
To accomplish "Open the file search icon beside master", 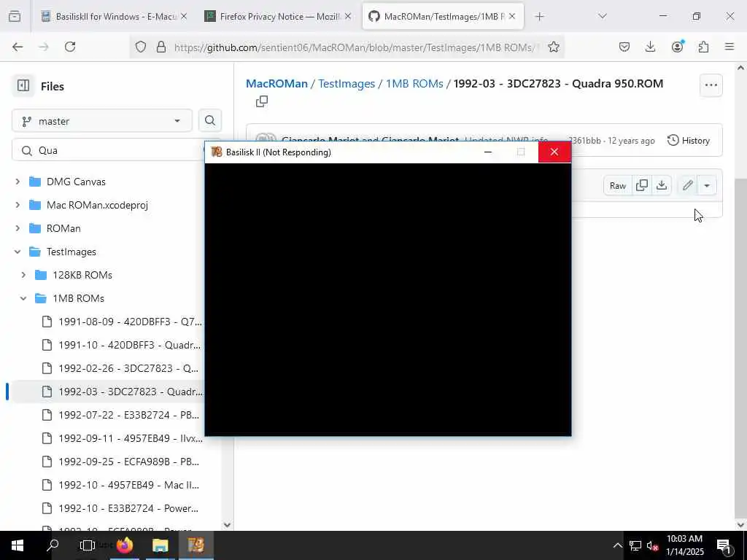I will (209, 121).
